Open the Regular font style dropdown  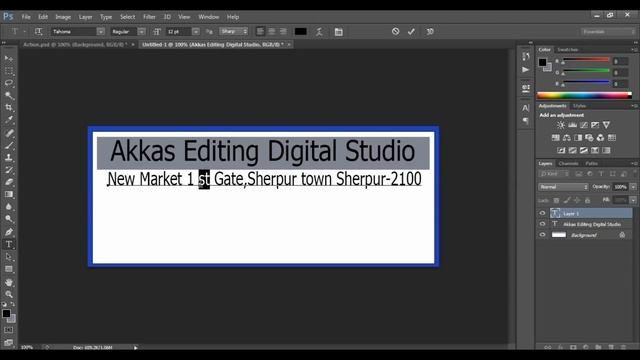[141, 31]
